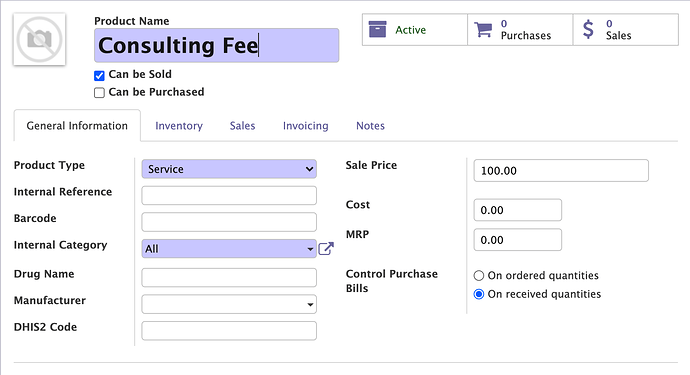Switch to General Information tab
This screenshot has height=375, width=690.
(77, 126)
